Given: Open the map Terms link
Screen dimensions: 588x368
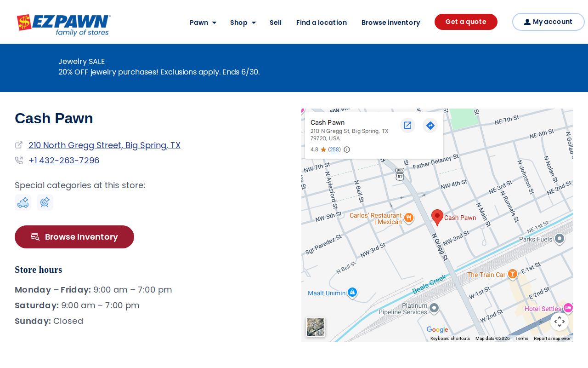Looking at the screenshot, I should [522, 339].
